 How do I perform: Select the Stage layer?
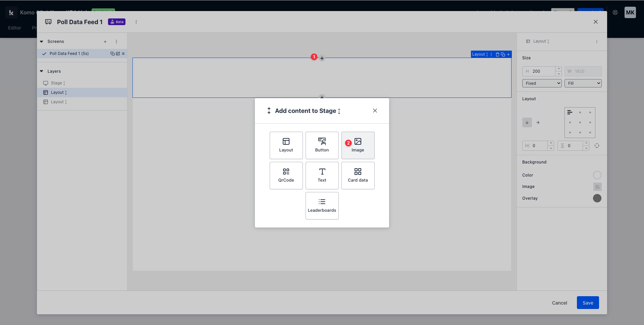tap(56, 83)
